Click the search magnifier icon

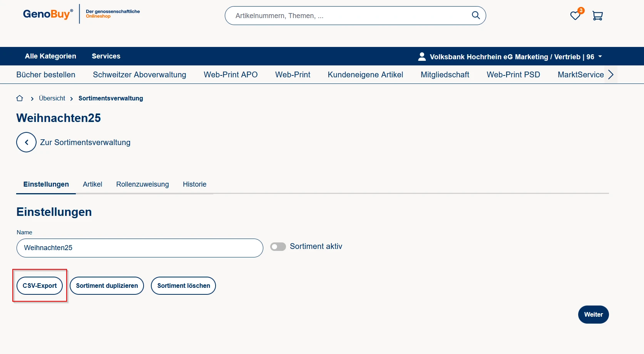[476, 15]
